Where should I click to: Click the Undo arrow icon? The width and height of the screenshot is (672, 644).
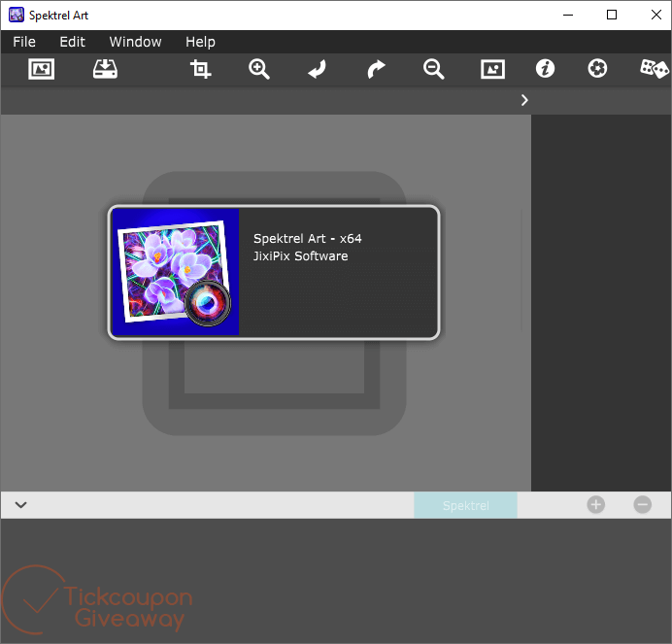(x=318, y=69)
